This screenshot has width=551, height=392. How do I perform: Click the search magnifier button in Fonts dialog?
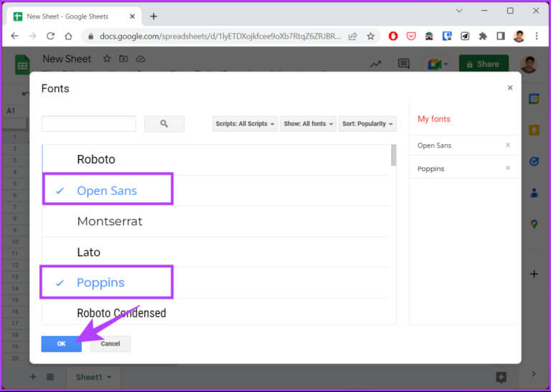click(x=164, y=124)
